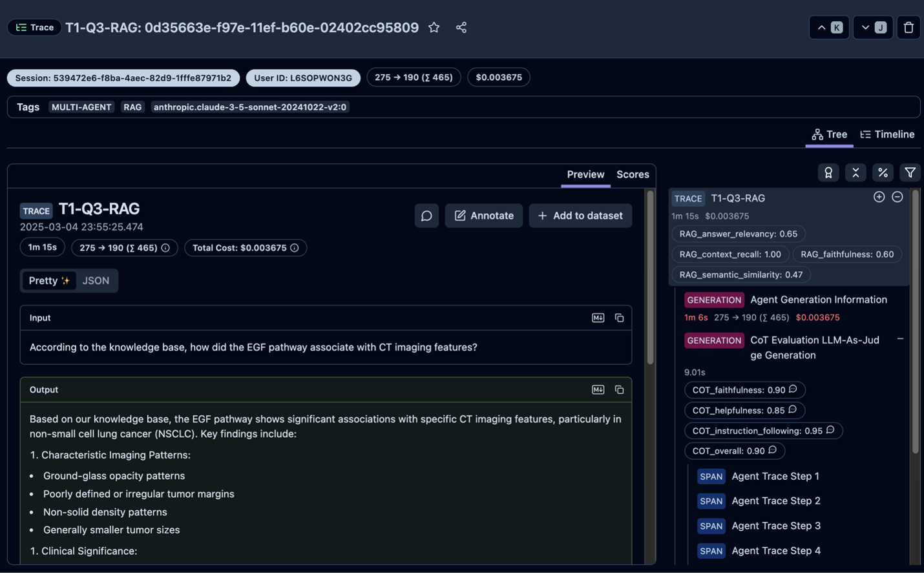Click the share icon next to the trace title
The height and width of the screenshot is (576, 924).
(x=461, y=28)
